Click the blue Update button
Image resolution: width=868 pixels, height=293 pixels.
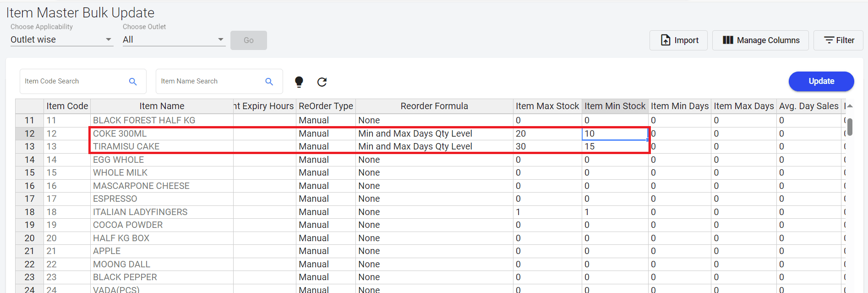point(821,81)
